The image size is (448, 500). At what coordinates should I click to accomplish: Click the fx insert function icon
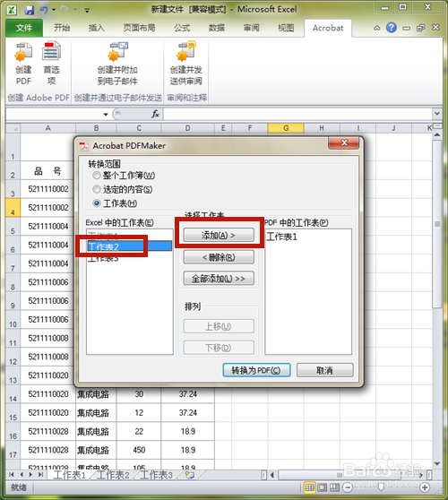point(155,114)
